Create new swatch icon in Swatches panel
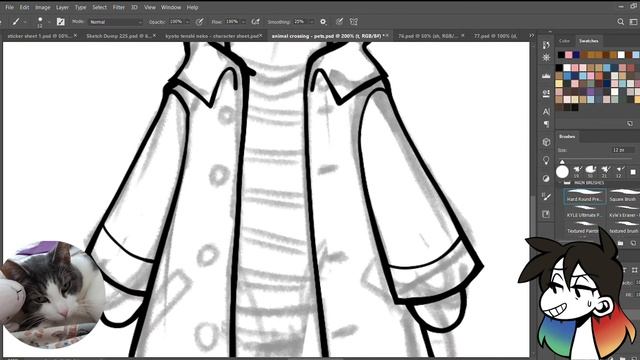Viewport: 640px width, 360px height. 630,123
